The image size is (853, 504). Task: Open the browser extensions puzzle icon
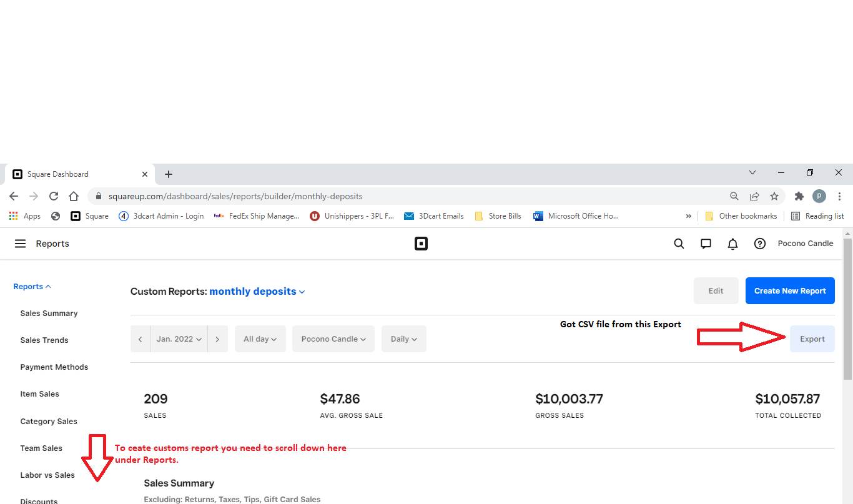click(x=799, y=196)
